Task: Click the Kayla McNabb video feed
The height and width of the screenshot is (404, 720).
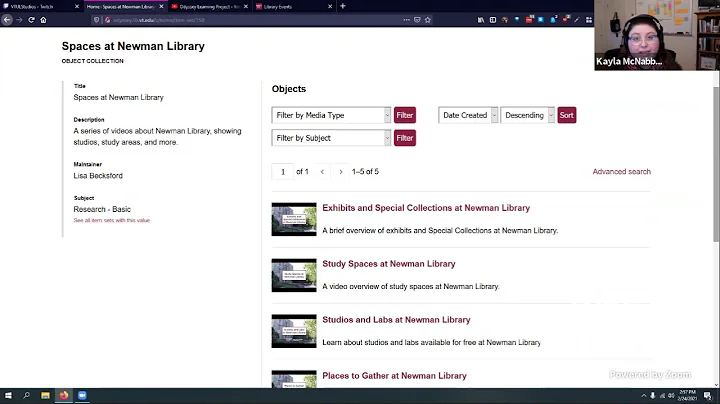Action: click(657, 35)
